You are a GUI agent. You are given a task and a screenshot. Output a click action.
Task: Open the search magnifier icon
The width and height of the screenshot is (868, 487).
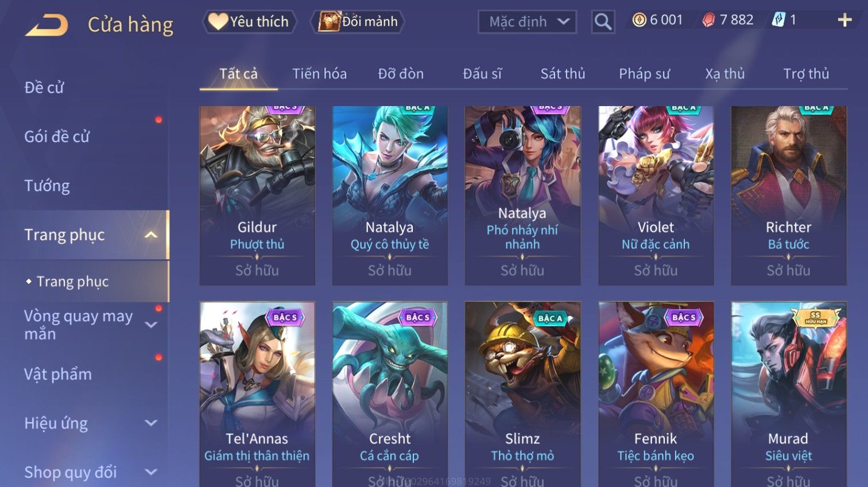[603, 22]
